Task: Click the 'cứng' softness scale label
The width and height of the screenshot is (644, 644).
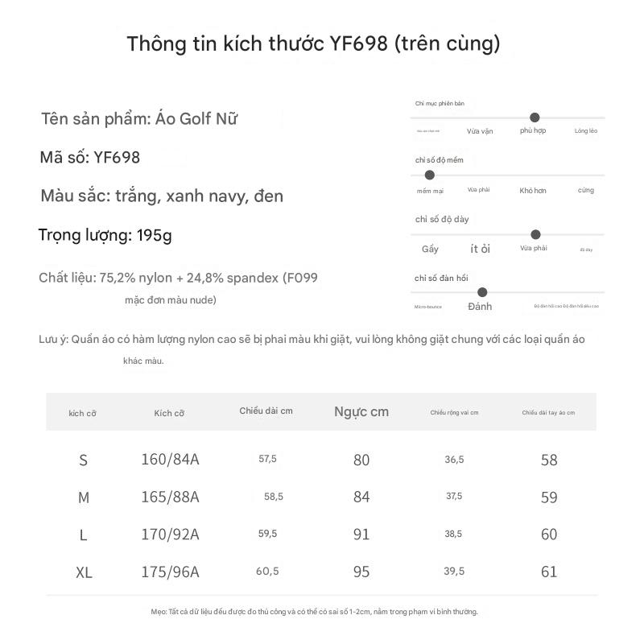Action: pos(586,190)
